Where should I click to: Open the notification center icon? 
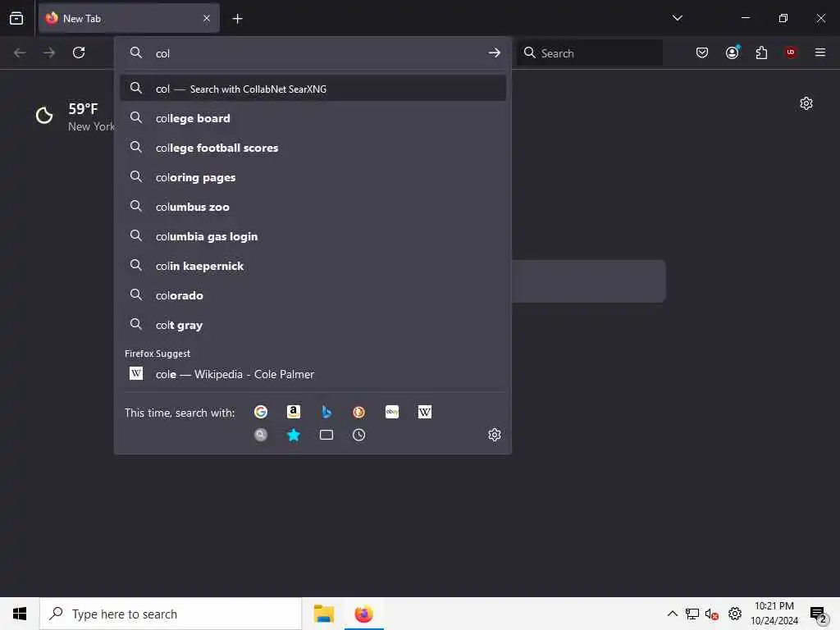coord(819,614)
